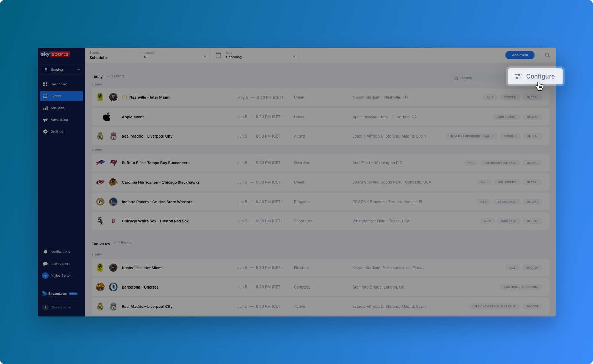Click the Analytics bar chart icon
Viewport: 593px width, 364px height.
click(x=45, y=108)
